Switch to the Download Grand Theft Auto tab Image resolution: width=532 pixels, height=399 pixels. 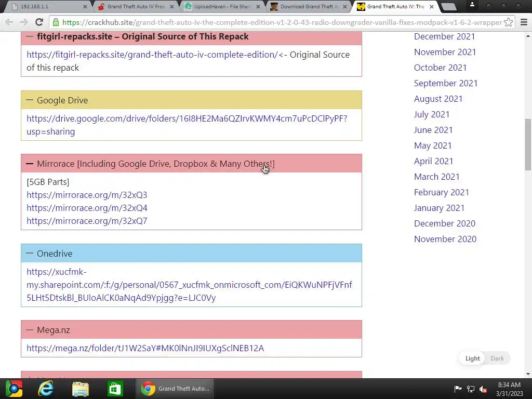coord(309,6)
